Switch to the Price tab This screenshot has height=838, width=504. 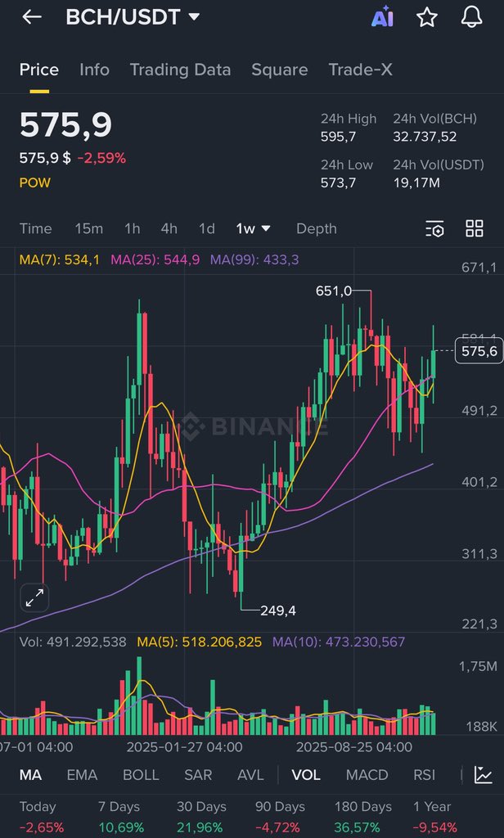(x=39, y=70)
